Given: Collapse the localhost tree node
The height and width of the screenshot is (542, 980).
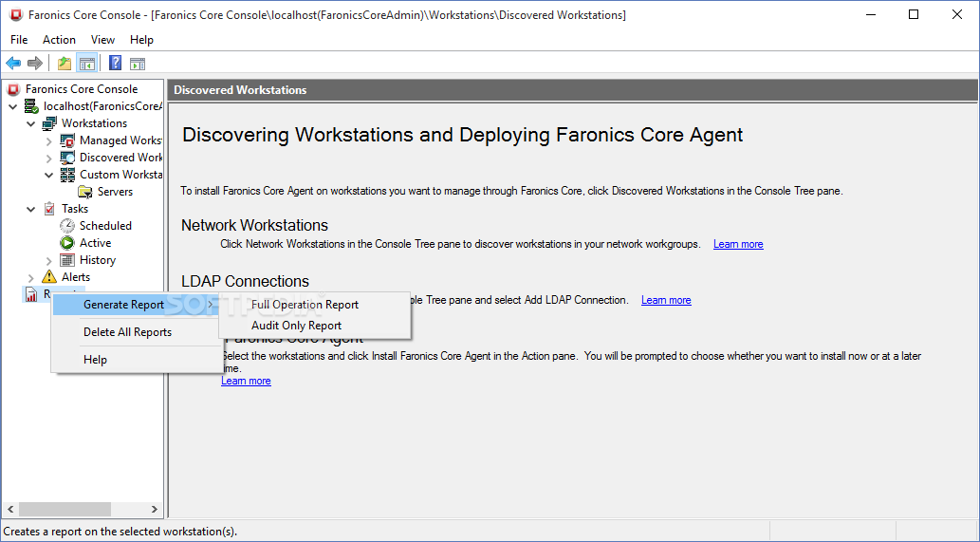Looking at the screenshot, I should pos(13,107).
